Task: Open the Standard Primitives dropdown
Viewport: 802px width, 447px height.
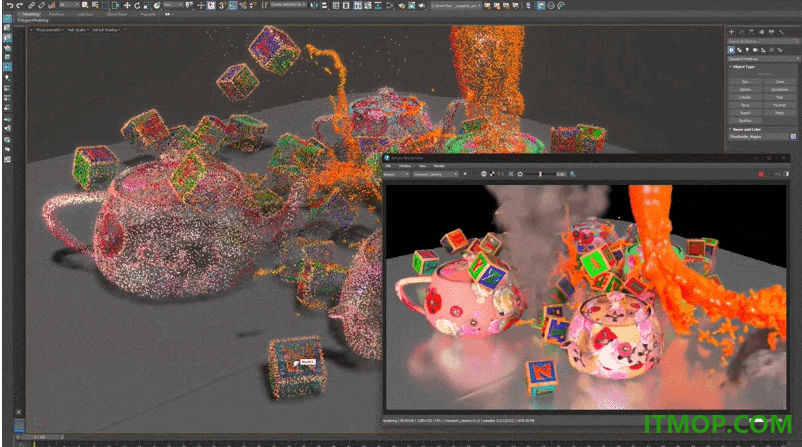Action: tap(763, 59)
